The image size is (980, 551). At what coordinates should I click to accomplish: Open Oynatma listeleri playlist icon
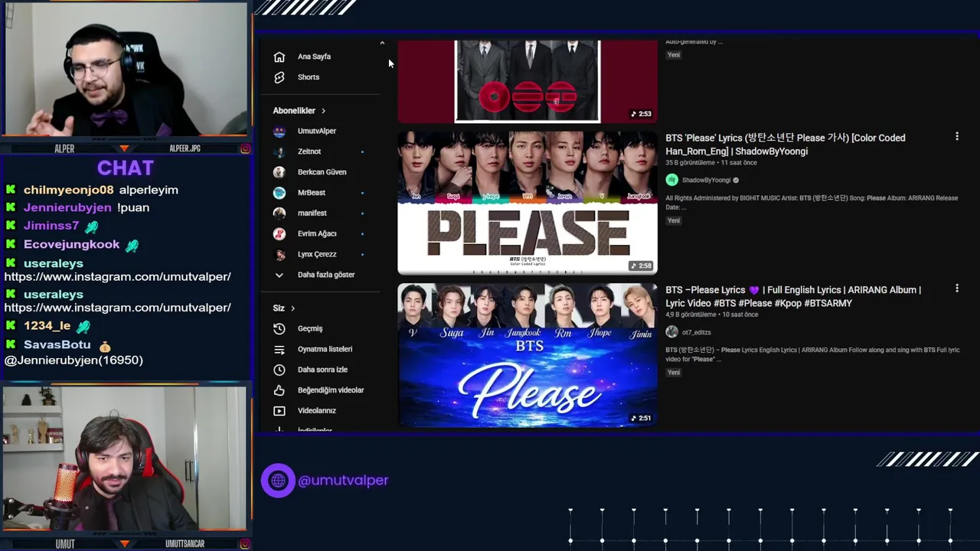click(279, 349)
